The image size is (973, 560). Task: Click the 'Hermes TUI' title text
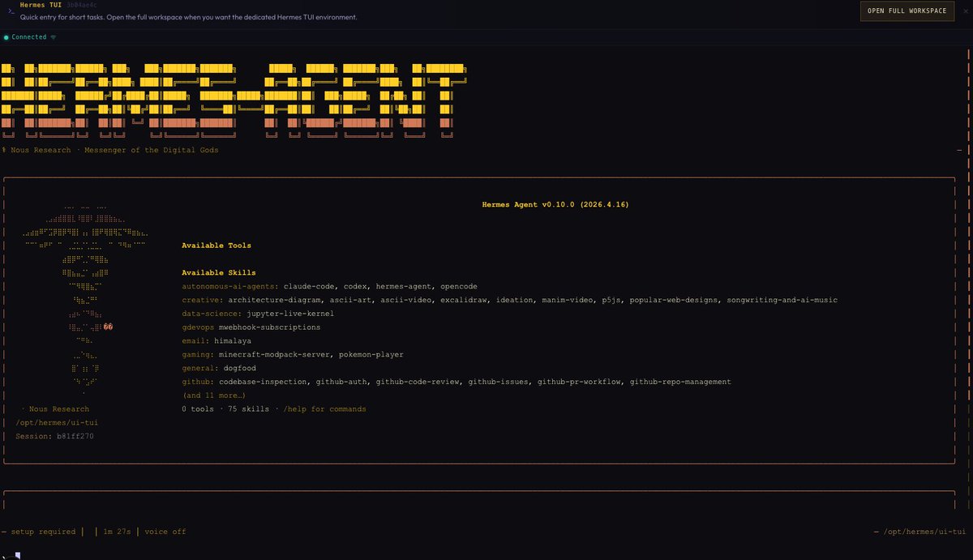(x=41, y=5)
